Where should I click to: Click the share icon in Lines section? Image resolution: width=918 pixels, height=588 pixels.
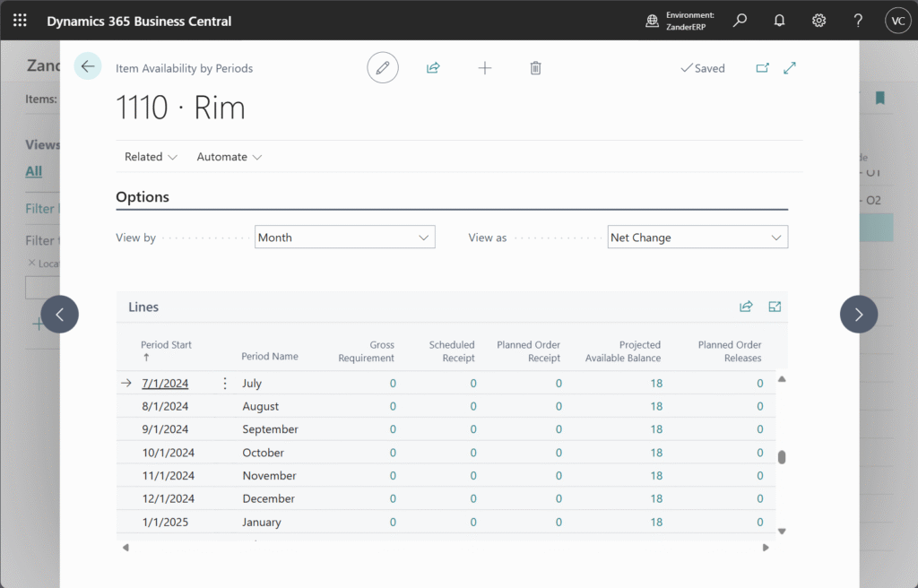(746, 307)
